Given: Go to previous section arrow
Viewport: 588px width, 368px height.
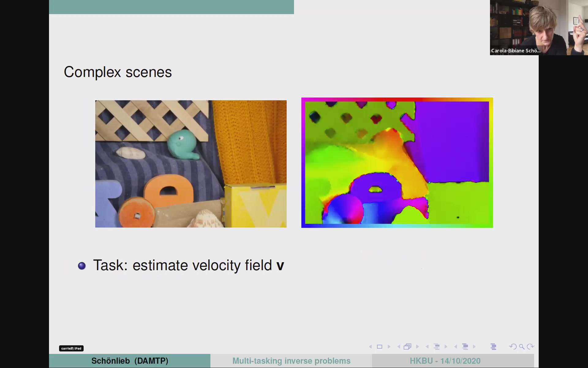Looking at the screenshot, I should tap(456, 347).
